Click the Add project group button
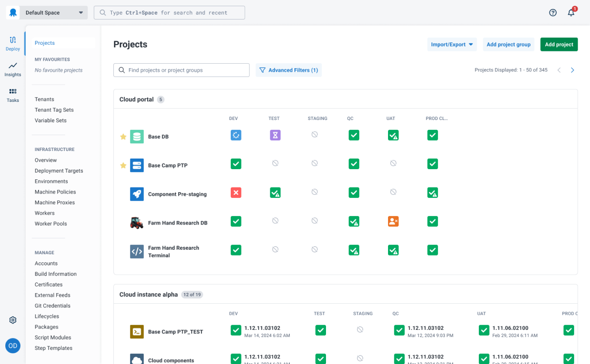590x364 pixels. pyautogui.click(x=508, y=44)
